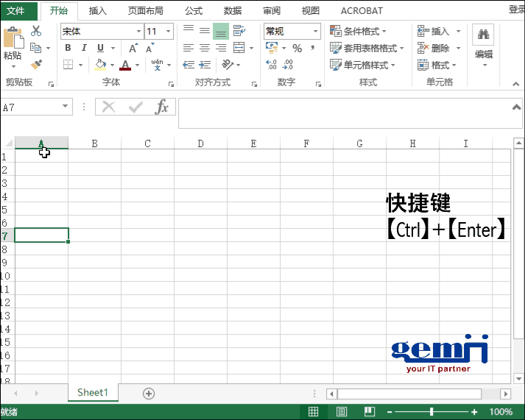
Task: Add a new sheet with plus button
Action: [x=149, y=394]
